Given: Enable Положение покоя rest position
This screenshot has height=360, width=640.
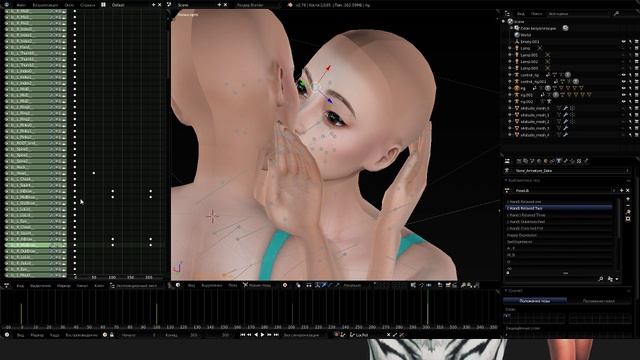Looking at the screenshot, I should (598, 301).
